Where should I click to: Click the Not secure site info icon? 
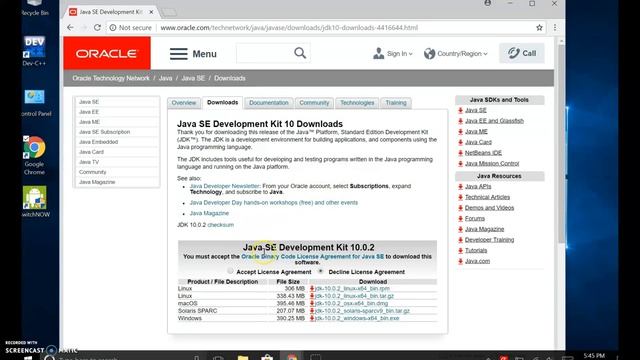coord(113,28)
